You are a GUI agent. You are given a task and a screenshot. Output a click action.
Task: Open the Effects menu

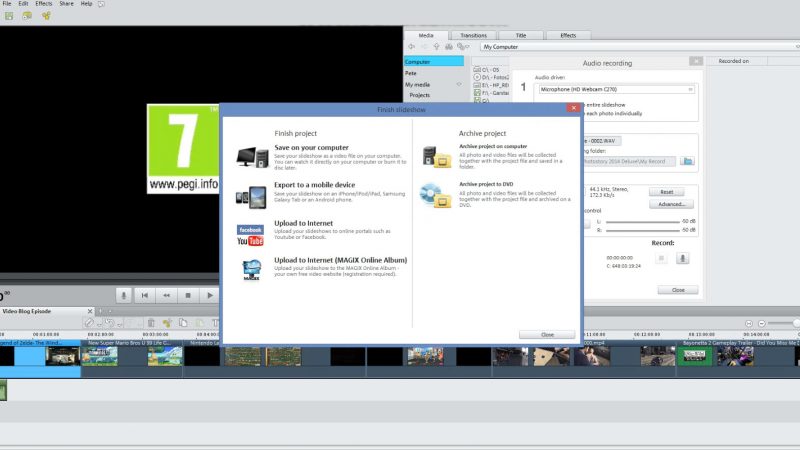click(x=44, y=4)
